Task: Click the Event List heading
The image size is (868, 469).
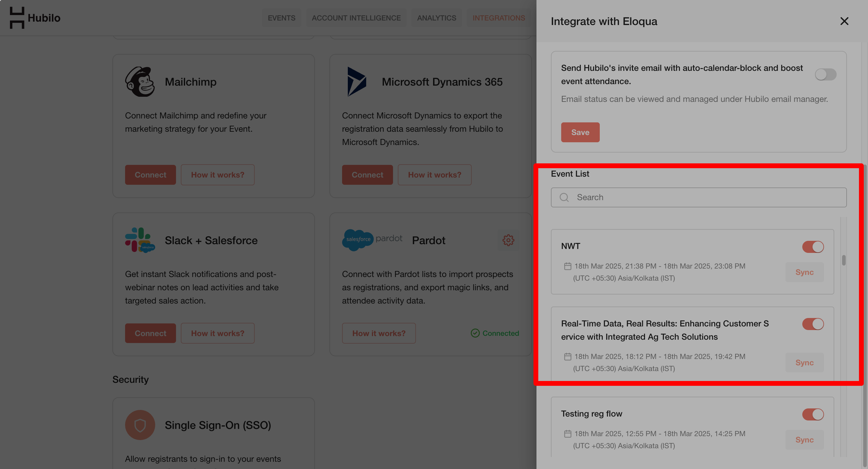Action: (570, 174)
